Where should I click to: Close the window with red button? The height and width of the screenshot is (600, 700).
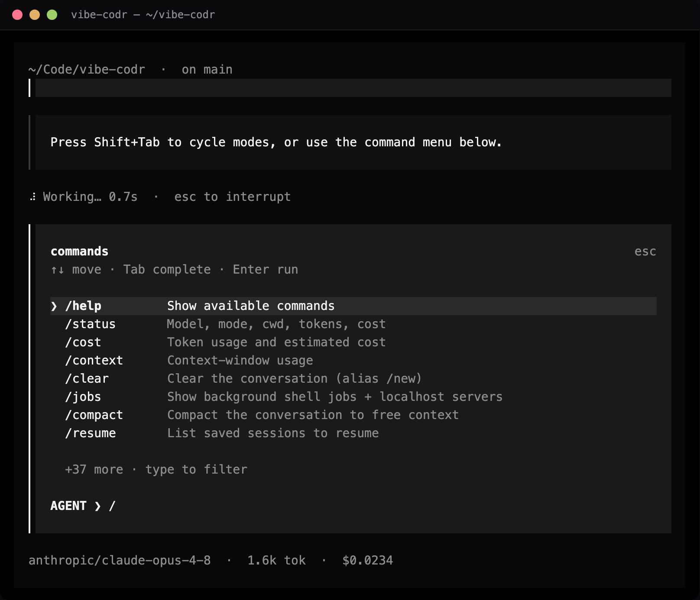(17, 15)
